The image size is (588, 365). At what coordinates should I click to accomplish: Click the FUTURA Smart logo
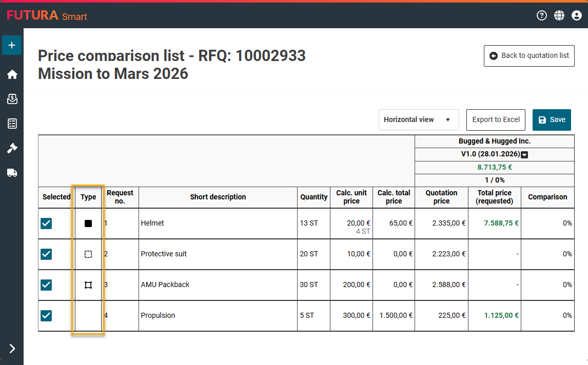47,15
